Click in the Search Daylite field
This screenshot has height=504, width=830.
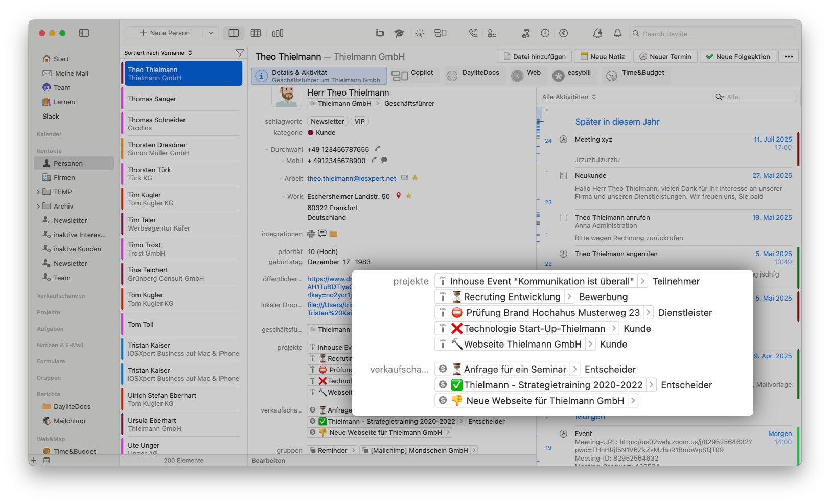point(712,34)
